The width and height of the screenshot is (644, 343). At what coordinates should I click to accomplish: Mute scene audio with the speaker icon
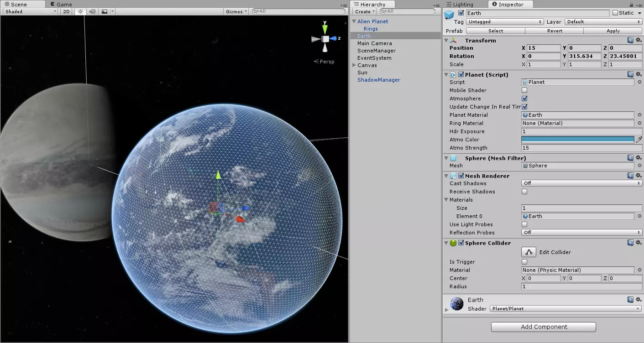[x=93, y=11]
